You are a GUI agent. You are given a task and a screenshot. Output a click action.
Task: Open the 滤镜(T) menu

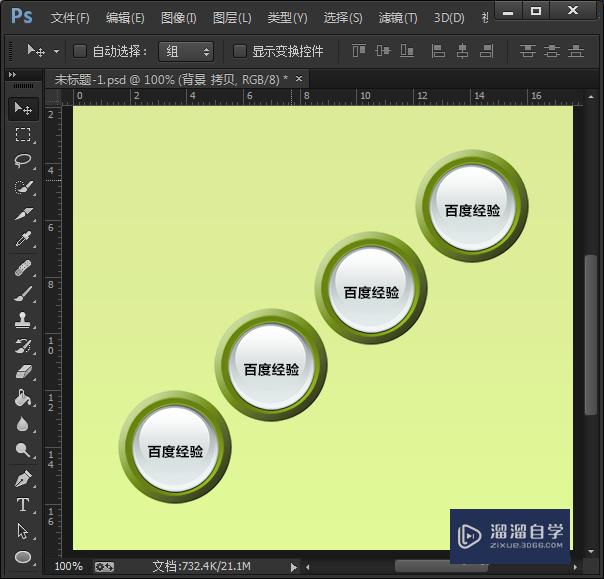[398, 18]
